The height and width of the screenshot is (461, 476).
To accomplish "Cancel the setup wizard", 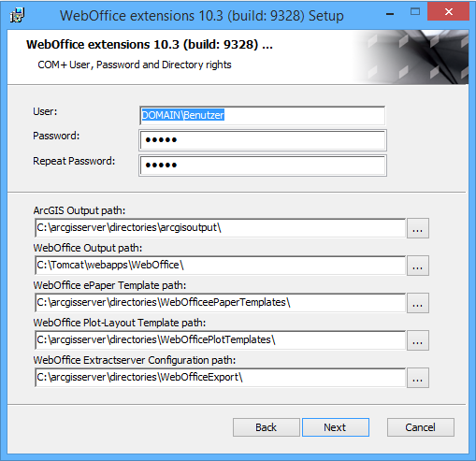I will coord(421,427).
